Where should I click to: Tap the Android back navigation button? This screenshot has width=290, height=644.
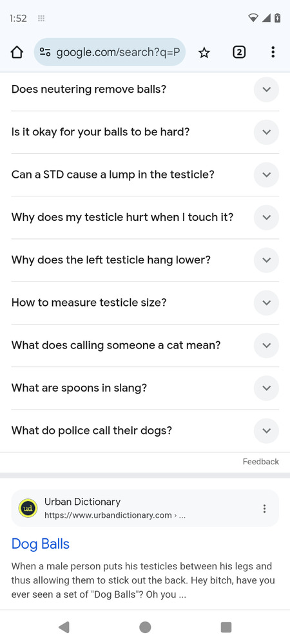coord(64,627)
